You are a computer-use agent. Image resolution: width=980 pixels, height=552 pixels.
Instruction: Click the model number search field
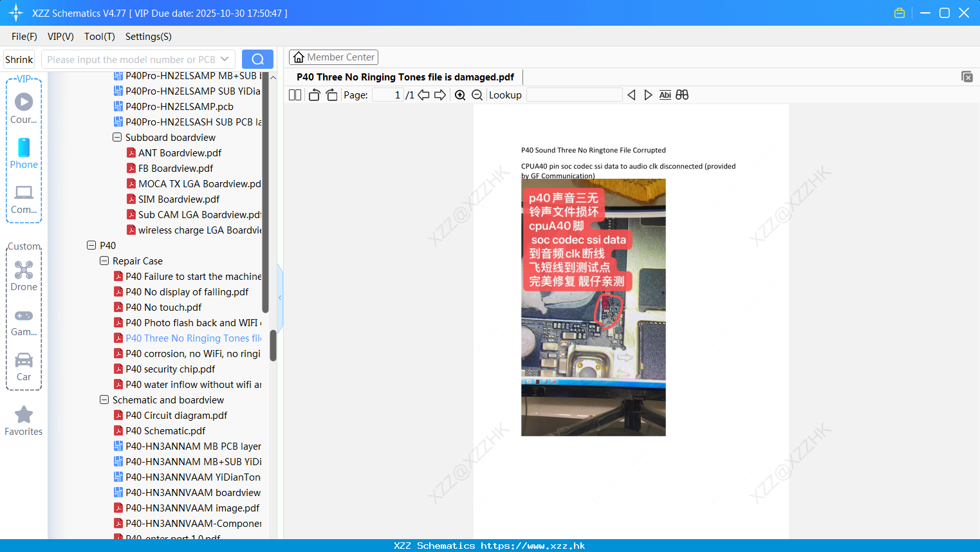coord(131,59)
